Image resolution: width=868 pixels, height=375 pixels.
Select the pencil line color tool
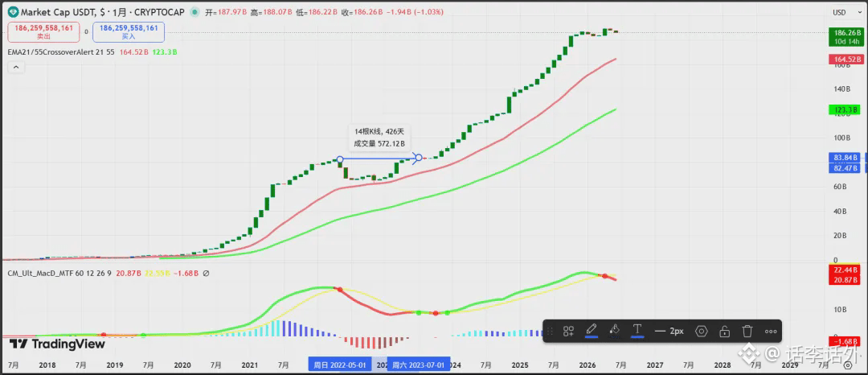coord(592,331)
